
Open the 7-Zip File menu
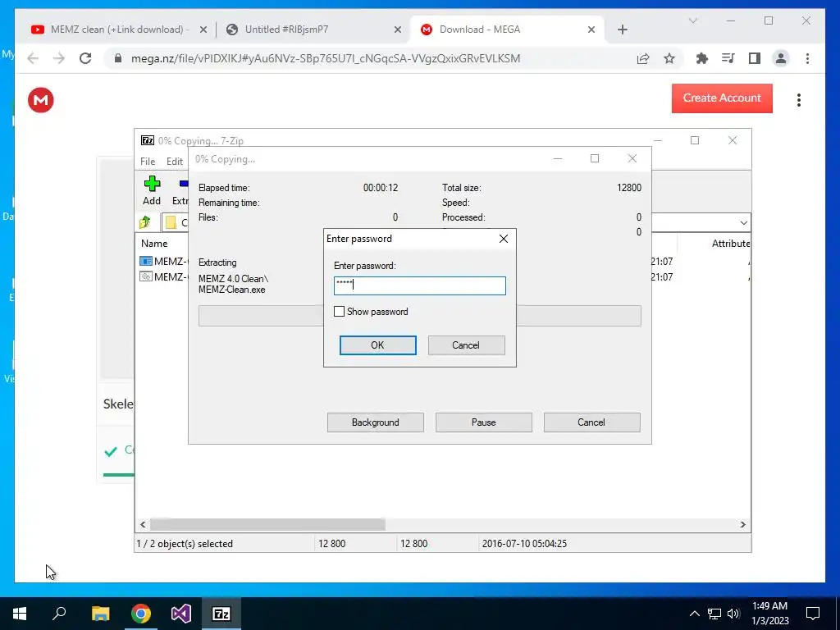148,162
